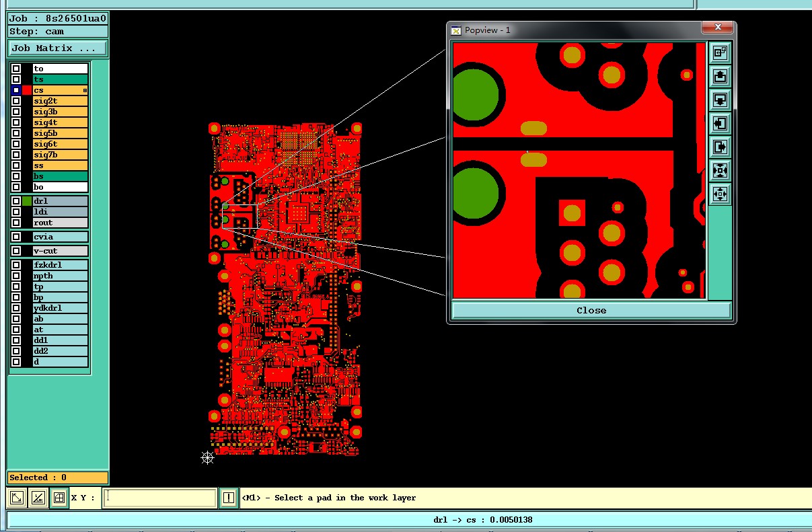Toggle the grid snap icon beside XY label
Screen dimensions: 812x532
point(59,498)
